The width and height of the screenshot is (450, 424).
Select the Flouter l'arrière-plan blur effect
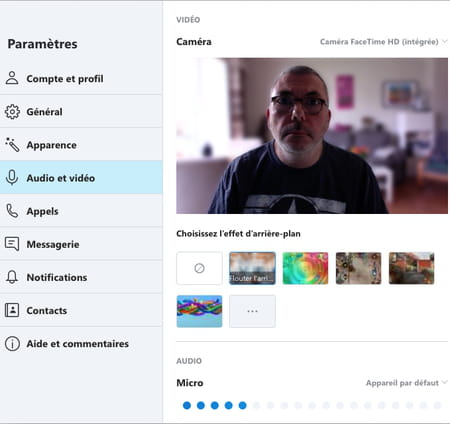tap(252, 268)
